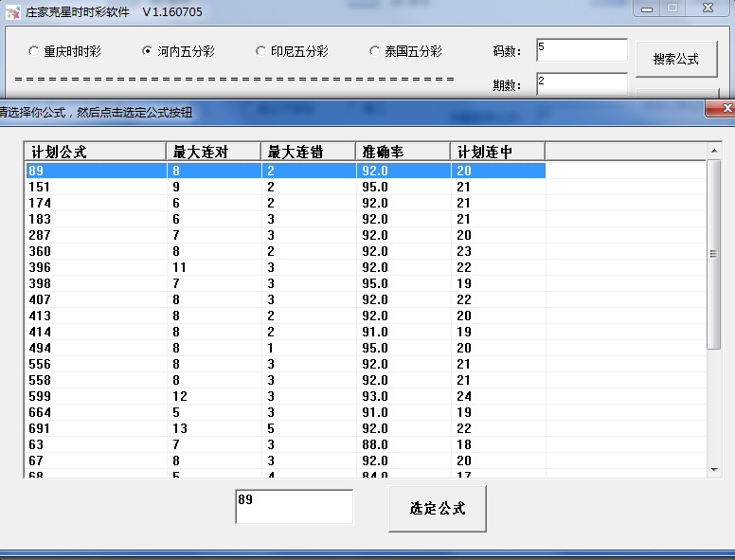The image size is (735, 560).
Task: Click the formula text box showing 89
Action: (x=294, y=506)
